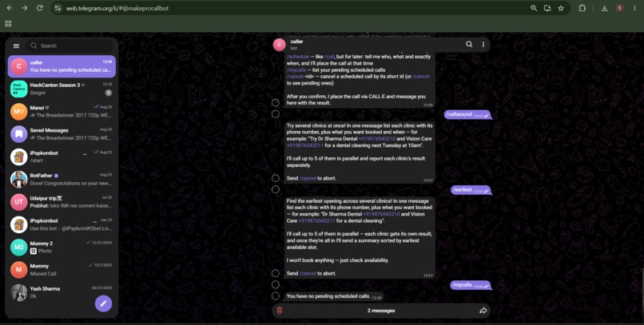Image resolution: width=644 pixels, height=325 pixels.
Task: Select the "Try several clinics at once" message circle
Action: (276, 178)
